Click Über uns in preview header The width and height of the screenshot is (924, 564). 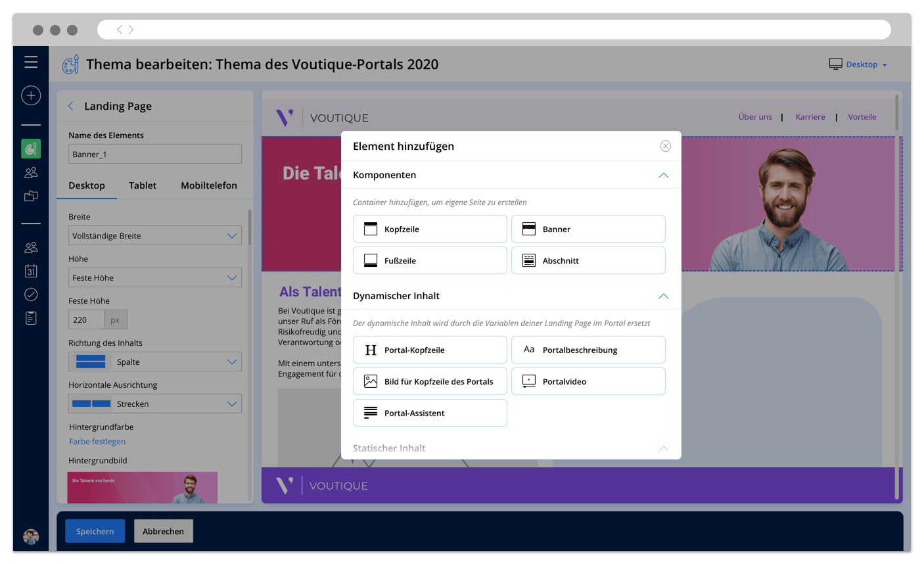[755, 117]
